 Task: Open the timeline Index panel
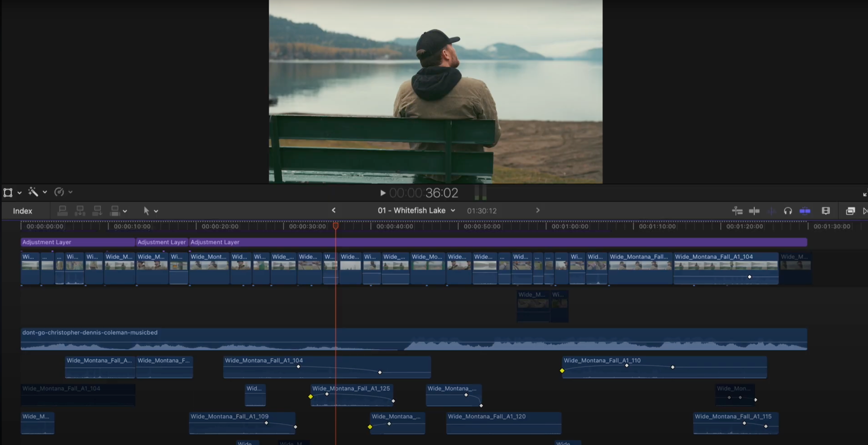(22, 211)
